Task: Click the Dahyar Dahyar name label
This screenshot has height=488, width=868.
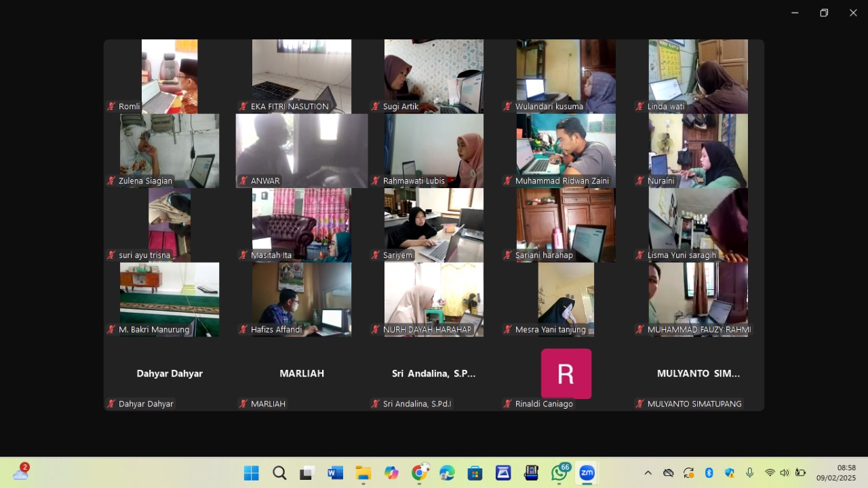Action: (x=146, y=404)
